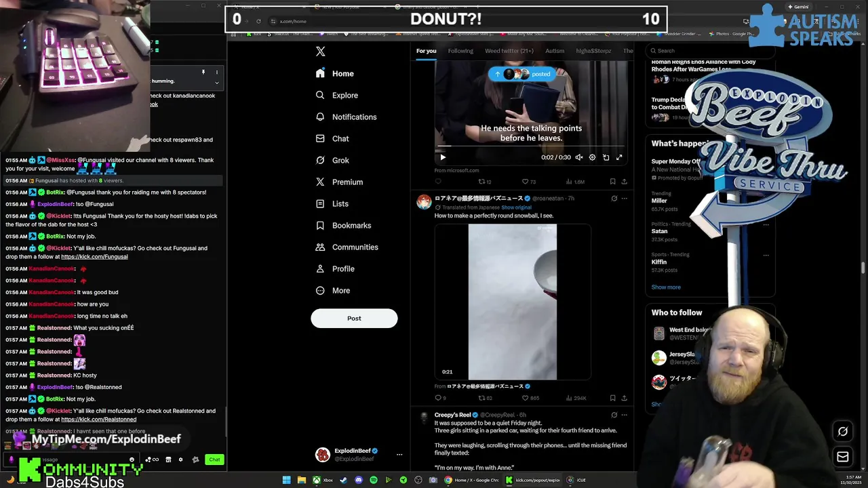Open Home in the X sidebar

click(x=335, y=73)
